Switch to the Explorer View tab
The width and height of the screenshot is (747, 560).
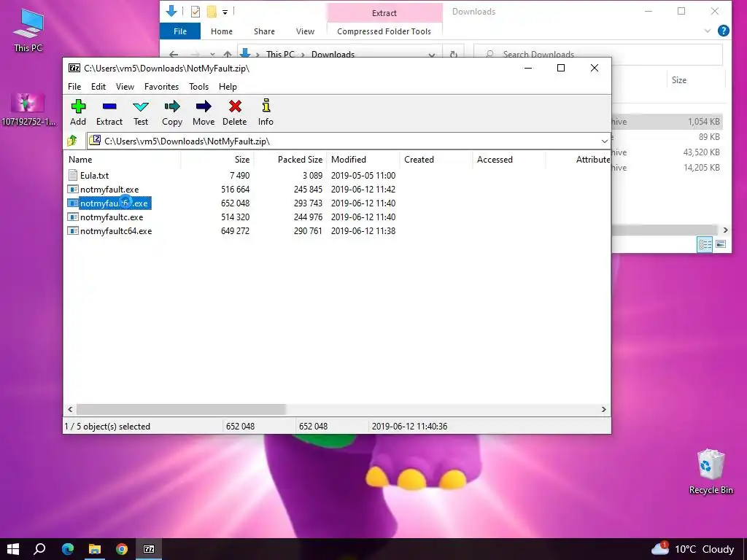(305, 31)
